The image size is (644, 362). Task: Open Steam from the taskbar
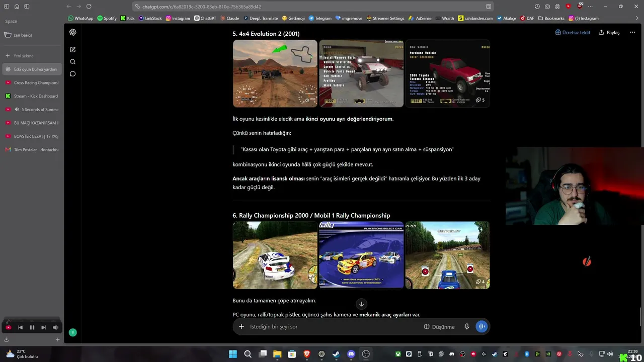(x=336, y=354)
